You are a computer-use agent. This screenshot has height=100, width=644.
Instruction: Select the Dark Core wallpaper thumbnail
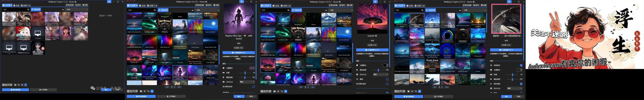[x=432, y=66]
